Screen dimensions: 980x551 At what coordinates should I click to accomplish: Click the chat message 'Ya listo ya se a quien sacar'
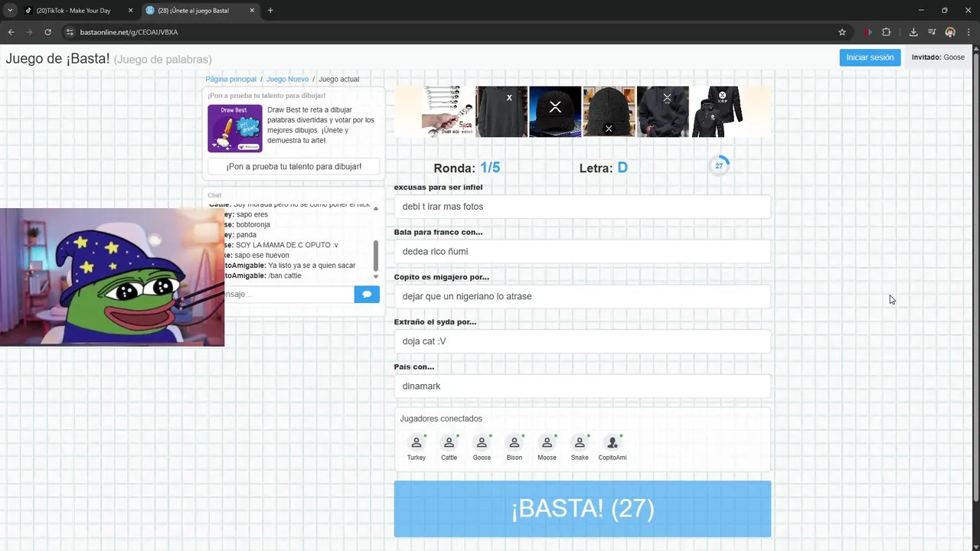tap(312, 266)
